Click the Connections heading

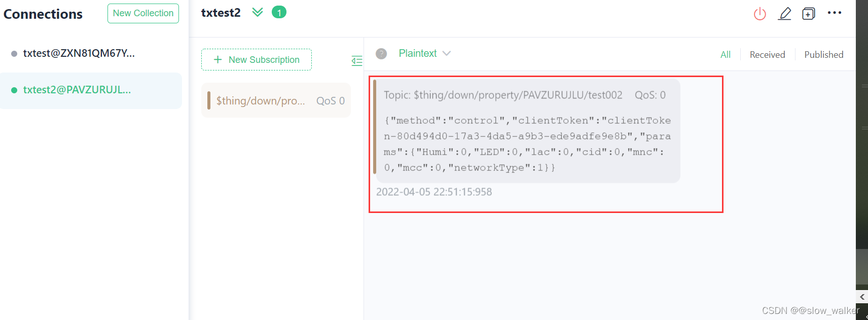pyautogui.click(x=43, y=14)
